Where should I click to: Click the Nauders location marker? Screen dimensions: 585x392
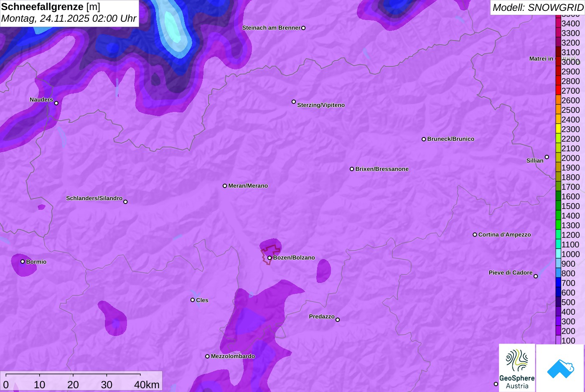tap(56, 103)
